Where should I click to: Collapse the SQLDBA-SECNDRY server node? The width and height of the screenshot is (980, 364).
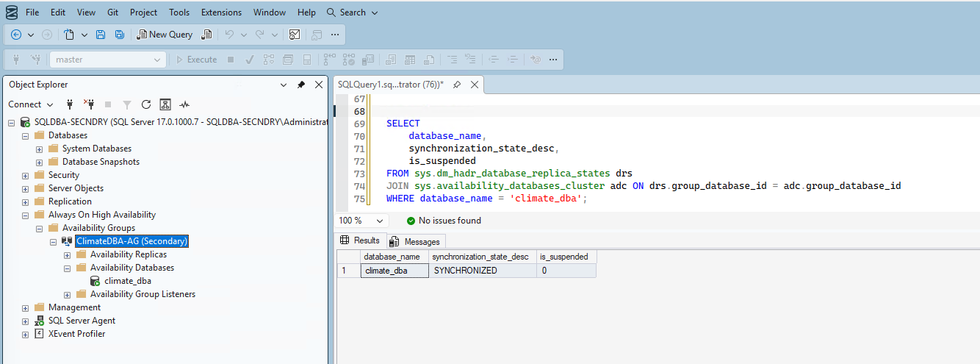point(11,122)
